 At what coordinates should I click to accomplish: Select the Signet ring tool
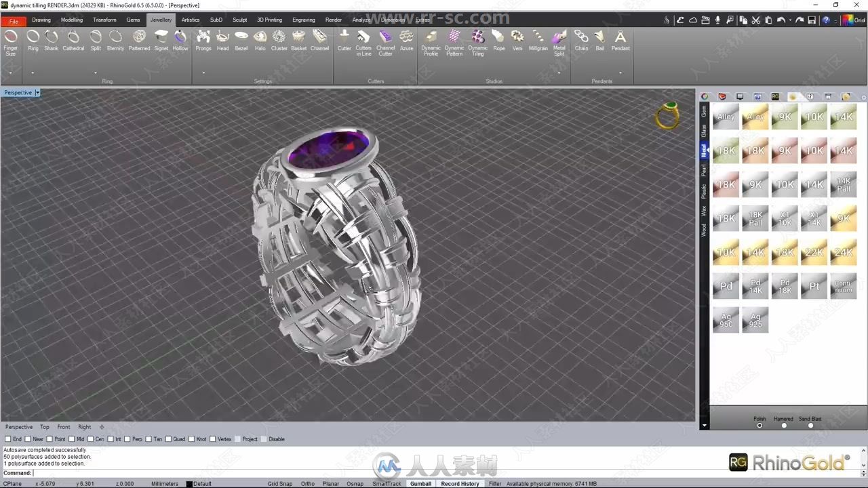161,41
